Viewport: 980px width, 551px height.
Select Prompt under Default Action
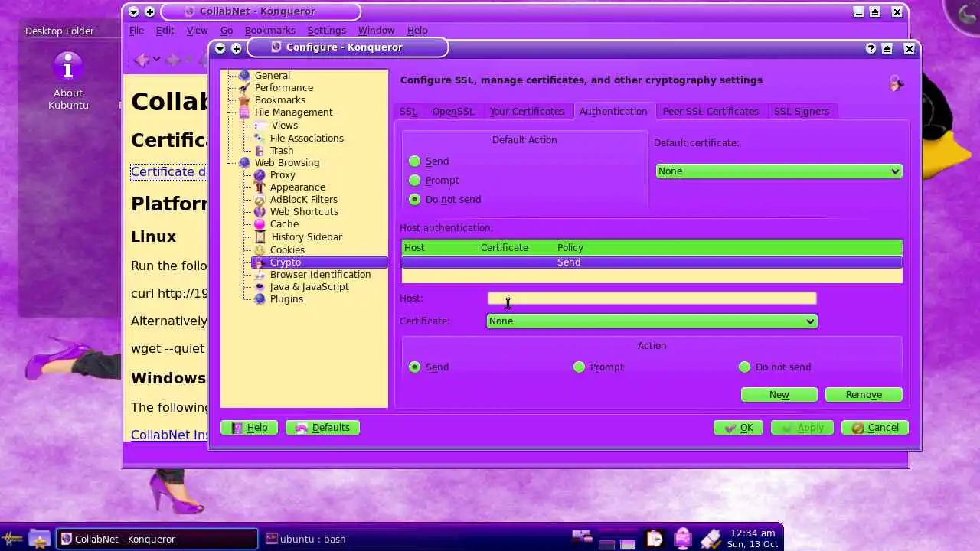[414, 180]
